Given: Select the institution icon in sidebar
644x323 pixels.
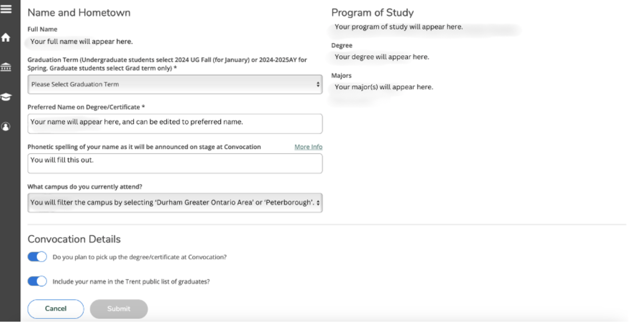Looking at the screenshot, I should [7, 67].
